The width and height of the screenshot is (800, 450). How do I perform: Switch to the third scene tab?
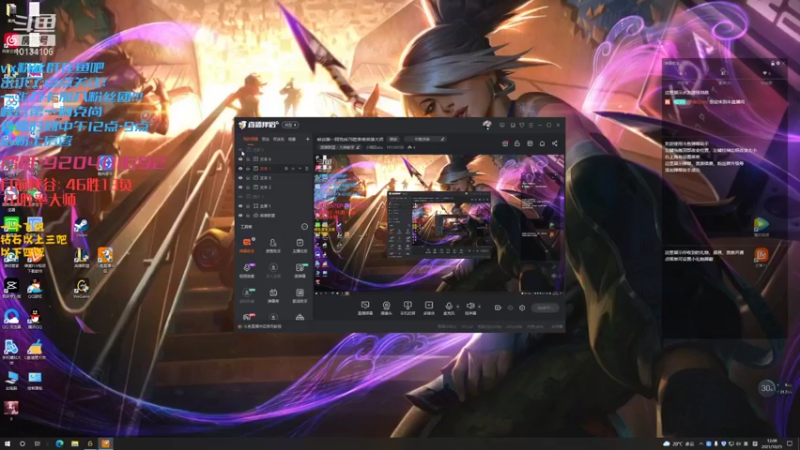point(279,139)
